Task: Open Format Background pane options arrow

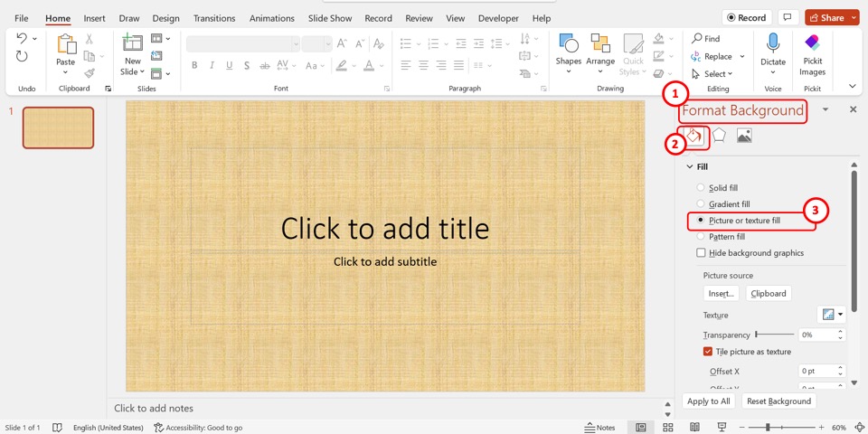Action: 826,109
